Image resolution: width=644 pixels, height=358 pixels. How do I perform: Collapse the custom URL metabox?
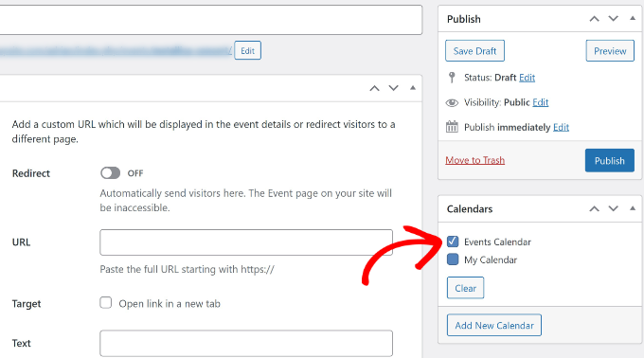click(x=413, y=88)
